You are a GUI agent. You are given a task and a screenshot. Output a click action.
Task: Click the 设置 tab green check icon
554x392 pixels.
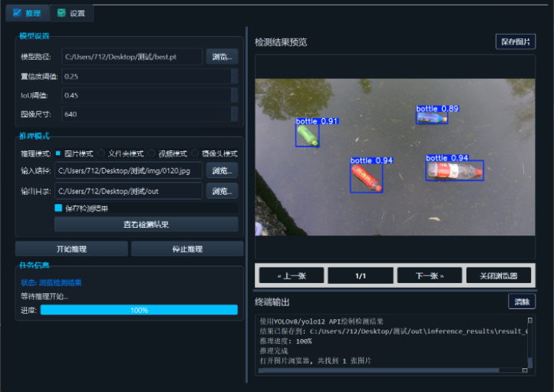61,13
